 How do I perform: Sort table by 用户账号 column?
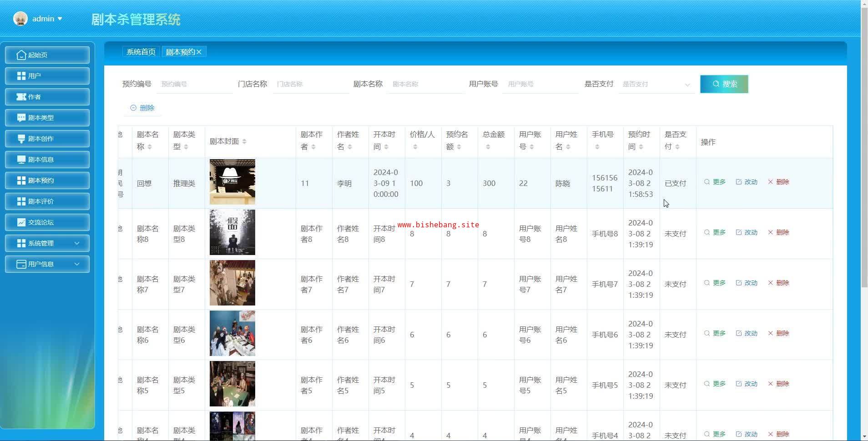(x=532, y=147)
